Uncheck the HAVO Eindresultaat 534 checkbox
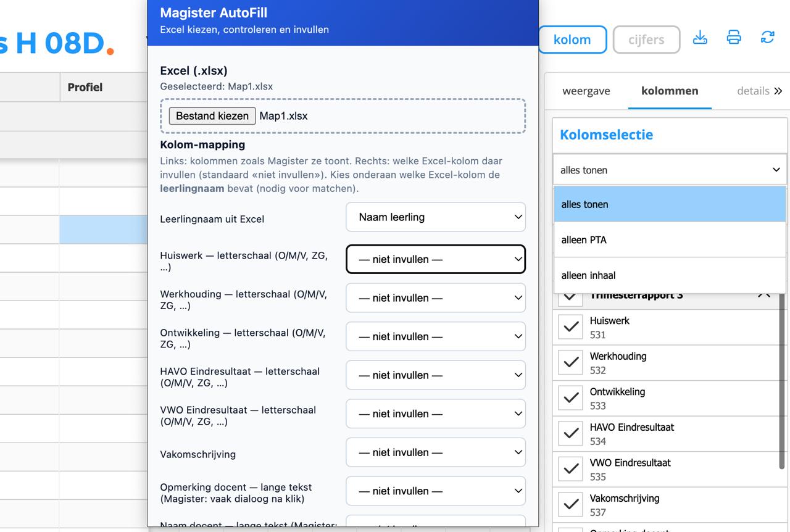The height and width of the screenshot is (532, 790). pos(570,433)
